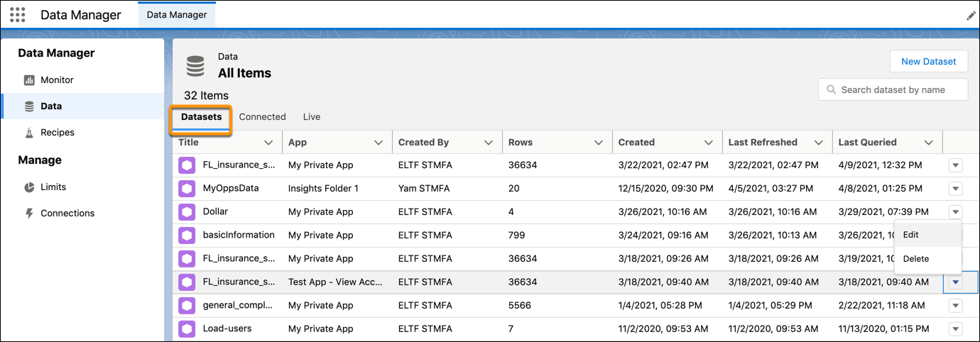Open the Title column sort dropdown
This screenshot has height=342, width=980.
click(268, 143)
